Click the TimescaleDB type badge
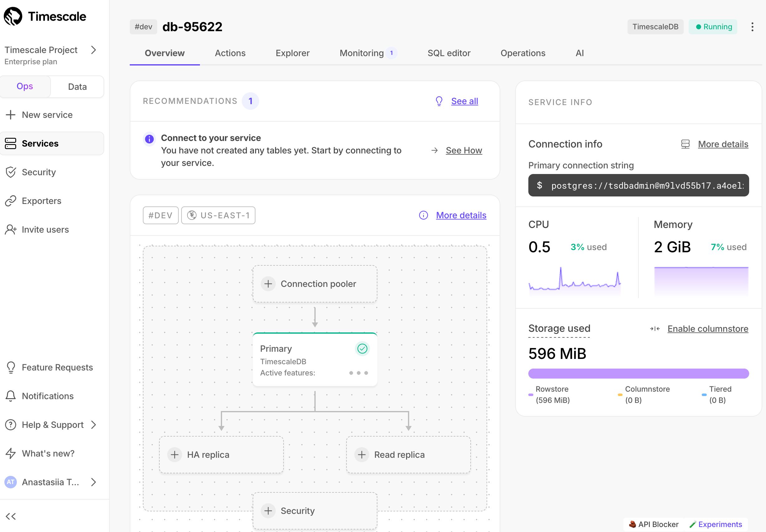 [655, 27]
